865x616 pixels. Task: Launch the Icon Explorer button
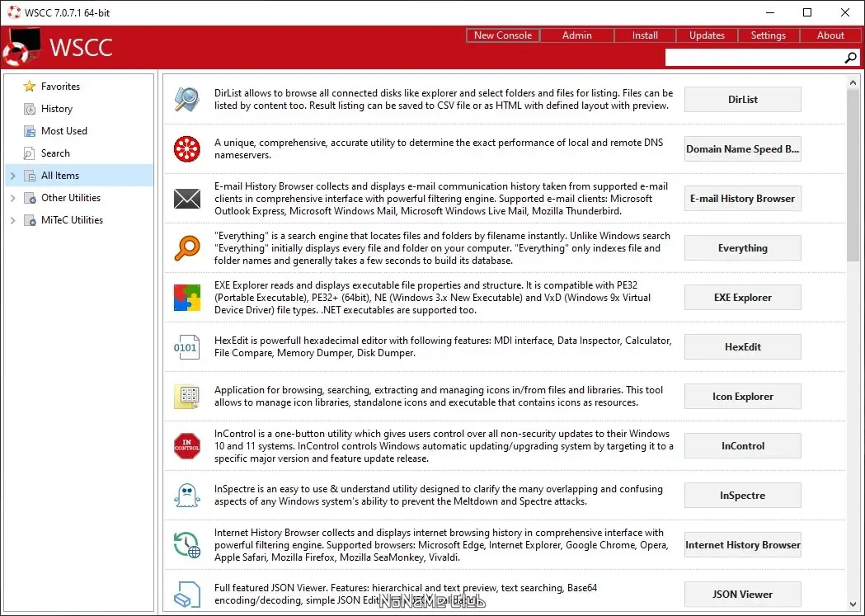(742, 397)
